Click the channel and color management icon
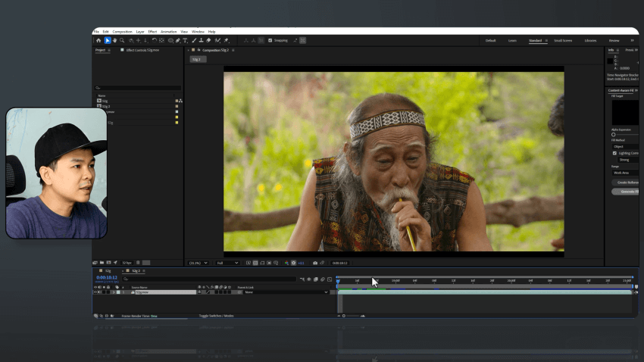The width and height of the screenshot is (644, 362). [x=286, y=263]
